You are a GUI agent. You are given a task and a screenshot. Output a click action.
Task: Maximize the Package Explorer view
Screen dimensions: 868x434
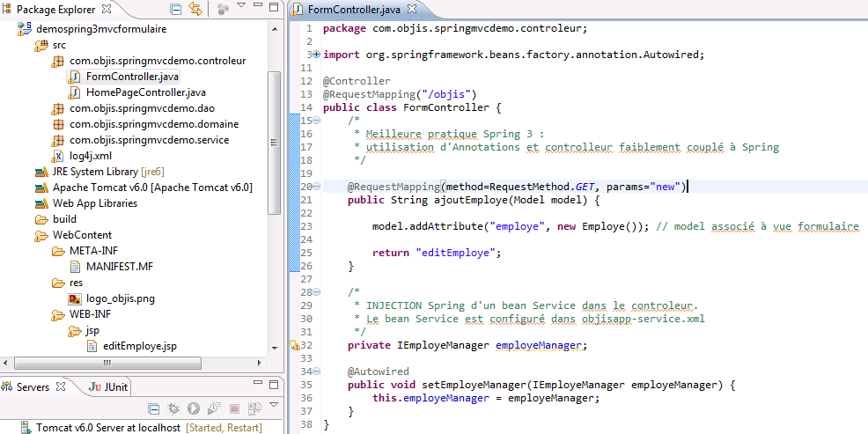coord(274,7)
